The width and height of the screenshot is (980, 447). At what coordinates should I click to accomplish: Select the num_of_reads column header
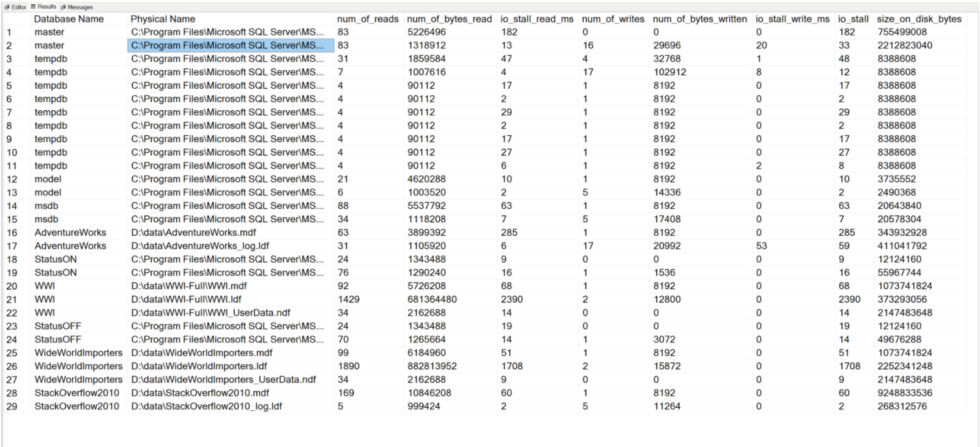click(x=368, y=19)
